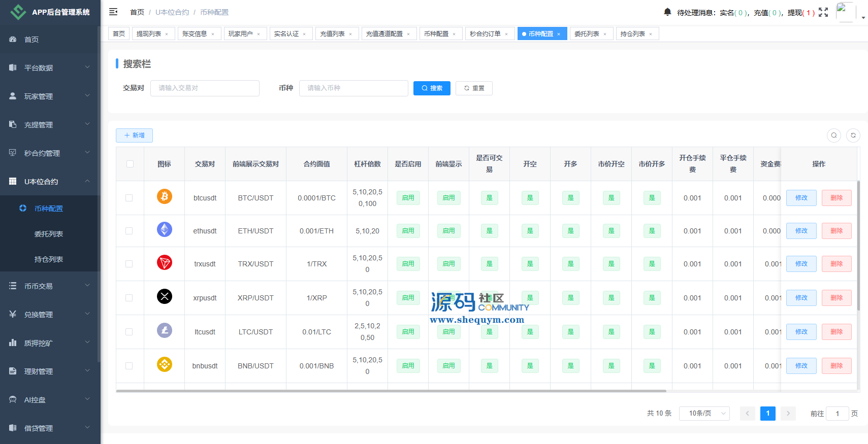The image size is (868, 444).
Task: Click the circular table search icon
Action: click(x=833, y=135)
